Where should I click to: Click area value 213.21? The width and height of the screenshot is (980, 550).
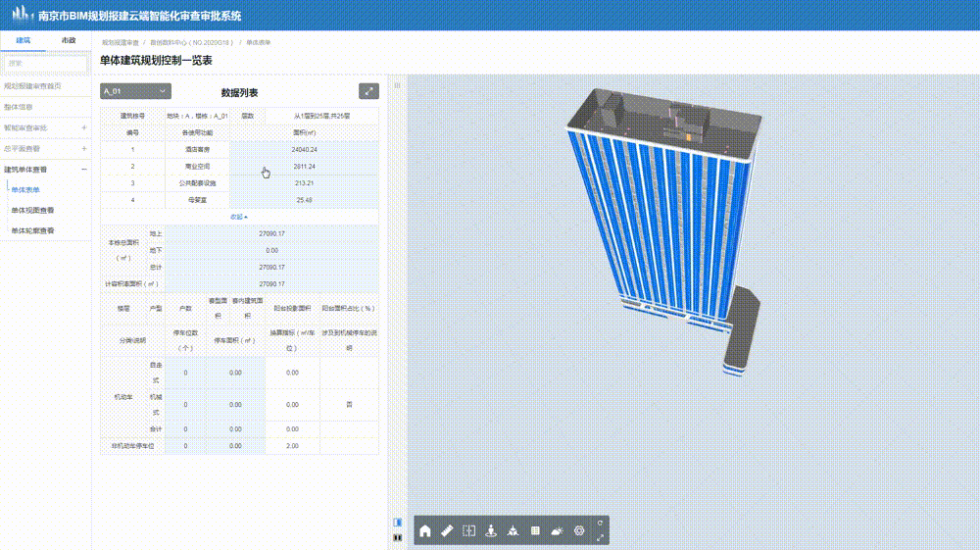pos(305,183)
